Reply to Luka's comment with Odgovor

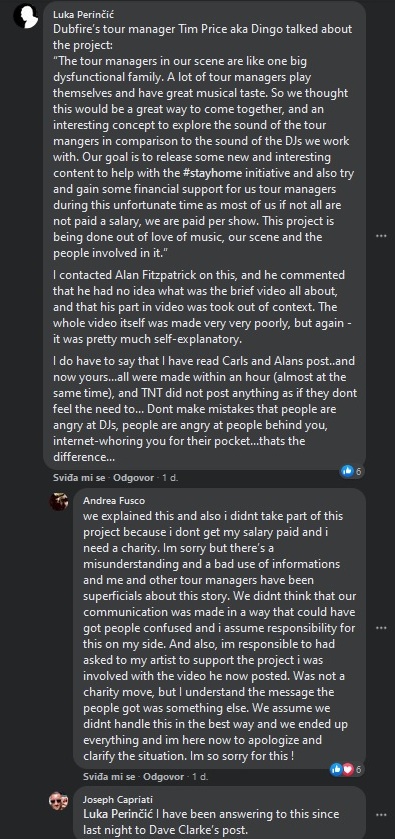133,478
